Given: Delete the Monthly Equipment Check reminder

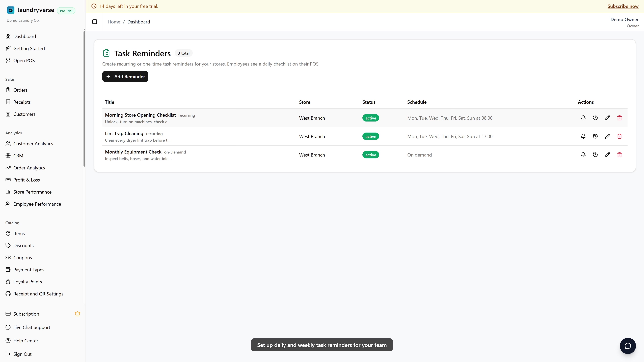Looking at the screenshot, I should (x=619, y=155).
